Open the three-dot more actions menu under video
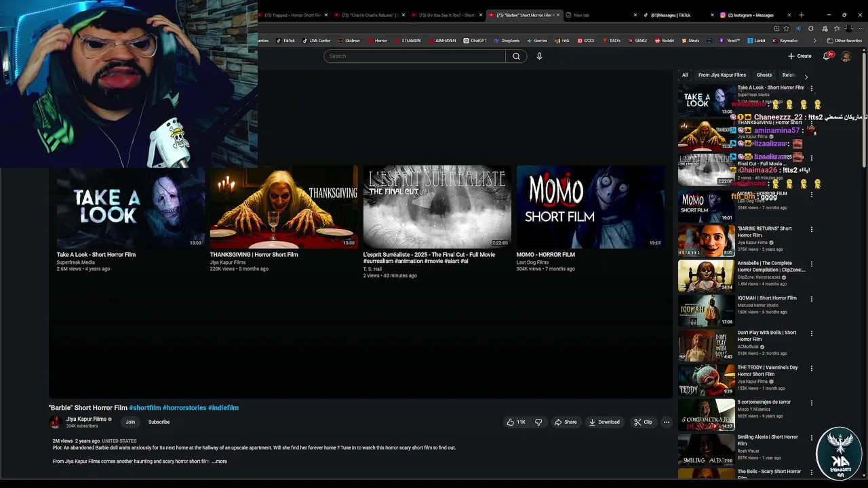 coord(666,422)
